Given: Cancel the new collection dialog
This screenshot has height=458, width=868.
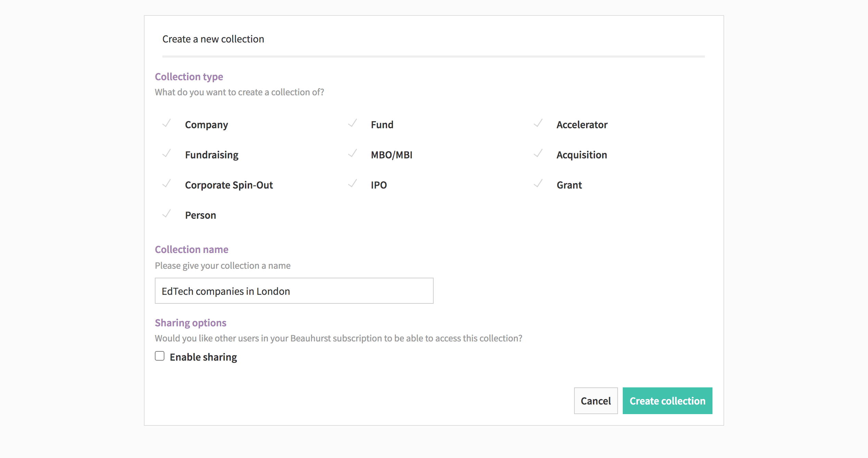Looking at the screenshot, I should tap(596, 401).
